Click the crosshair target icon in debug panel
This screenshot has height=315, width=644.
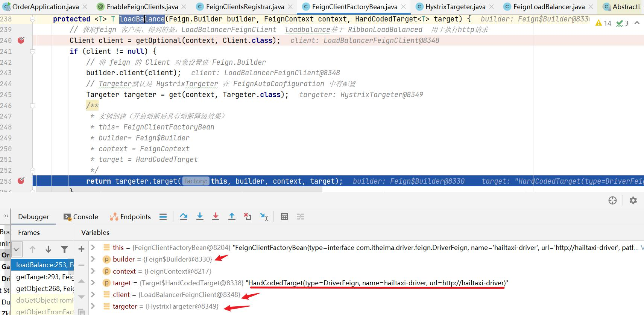click(612, 200)
